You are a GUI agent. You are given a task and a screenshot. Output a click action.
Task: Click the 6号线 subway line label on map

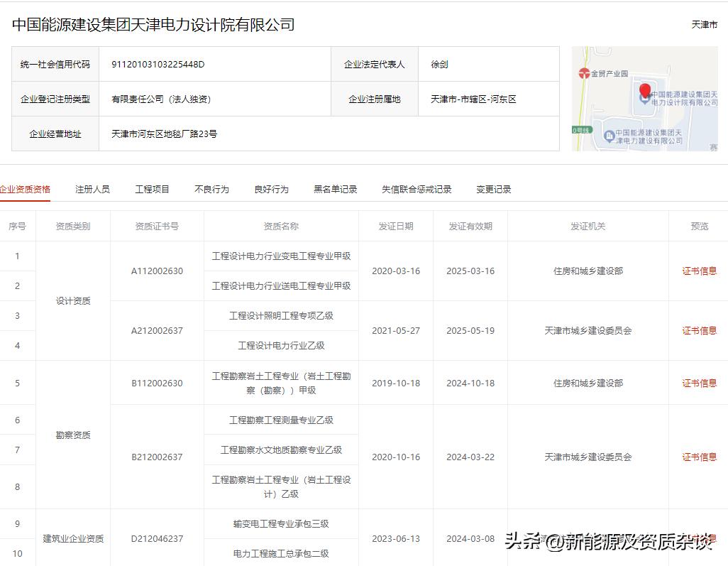tap(580, 129)
